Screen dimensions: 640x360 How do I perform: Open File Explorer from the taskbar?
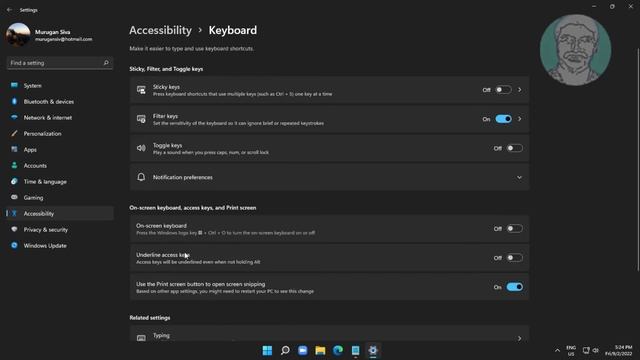pos(320,350)
